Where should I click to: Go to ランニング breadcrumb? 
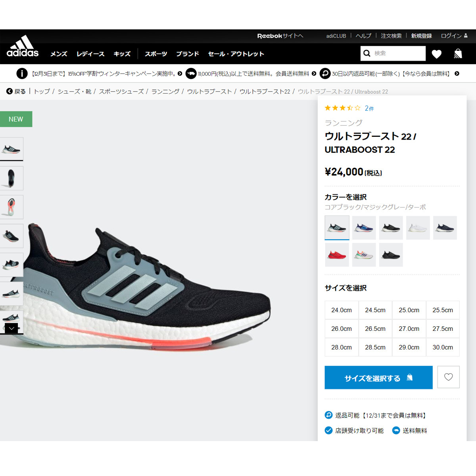click(x=165, y=92)
